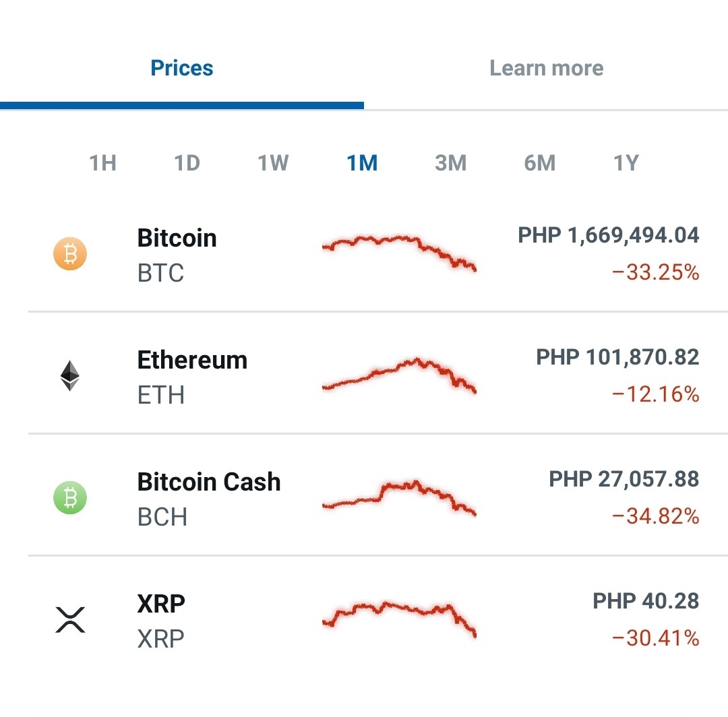This screenshot has width=728, height=717.
Task: Switch to the 6M time range
Action: 539,163
